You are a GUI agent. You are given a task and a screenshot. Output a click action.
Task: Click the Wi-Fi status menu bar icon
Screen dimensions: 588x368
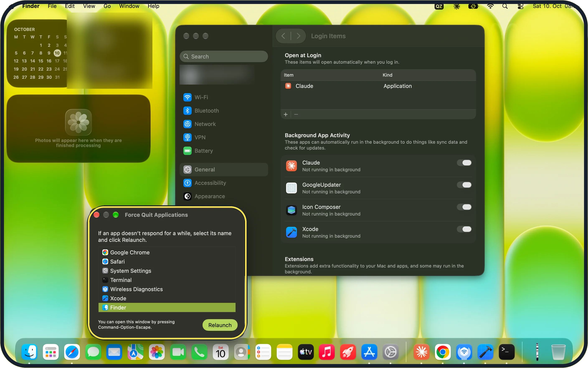click(490, 6)
